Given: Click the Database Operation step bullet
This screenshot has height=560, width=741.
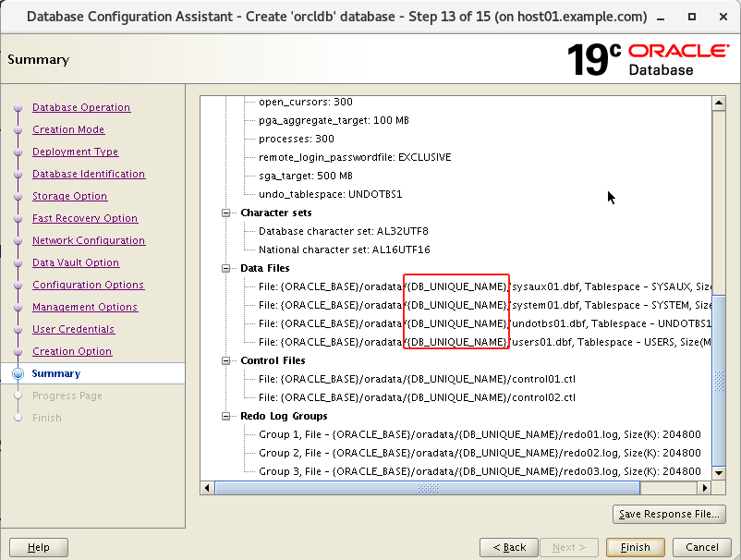Looking at the screenshot, I should [x=18, y=108].
